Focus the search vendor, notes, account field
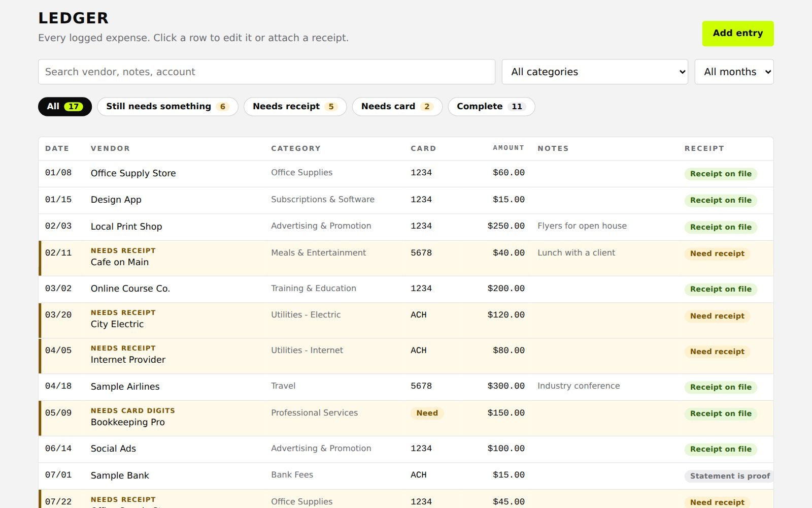This screenshot has width=812, height=508. click(x=266, y=72)
